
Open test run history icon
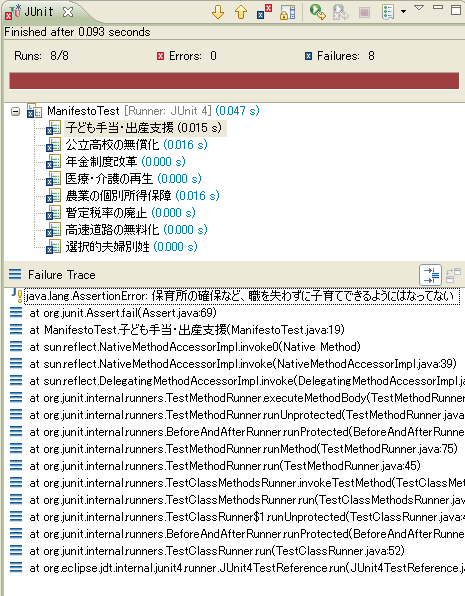coord(387,12)
